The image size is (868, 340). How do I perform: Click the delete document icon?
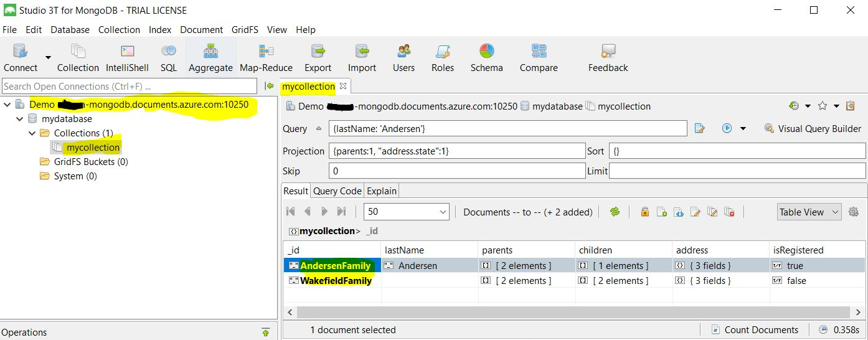click(729, 212)
